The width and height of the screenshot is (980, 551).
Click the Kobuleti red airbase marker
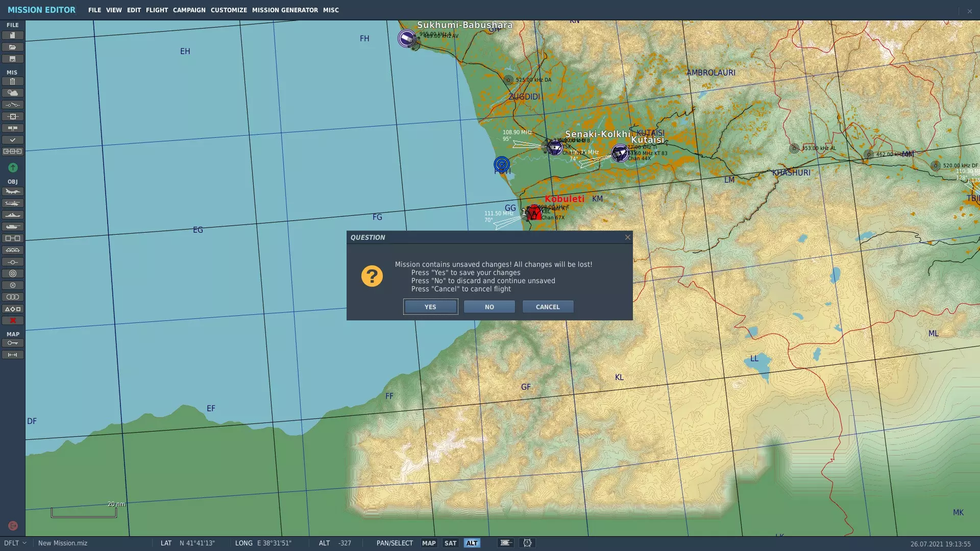click(x=534, y=212)
